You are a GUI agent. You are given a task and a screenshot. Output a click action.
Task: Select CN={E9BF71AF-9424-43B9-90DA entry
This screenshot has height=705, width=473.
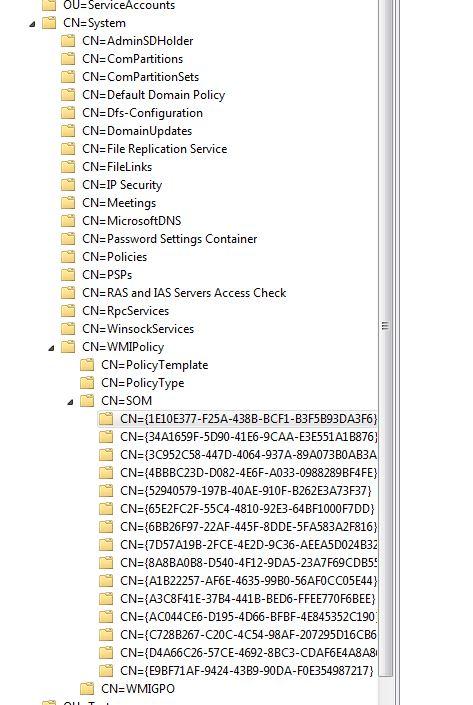247,670
